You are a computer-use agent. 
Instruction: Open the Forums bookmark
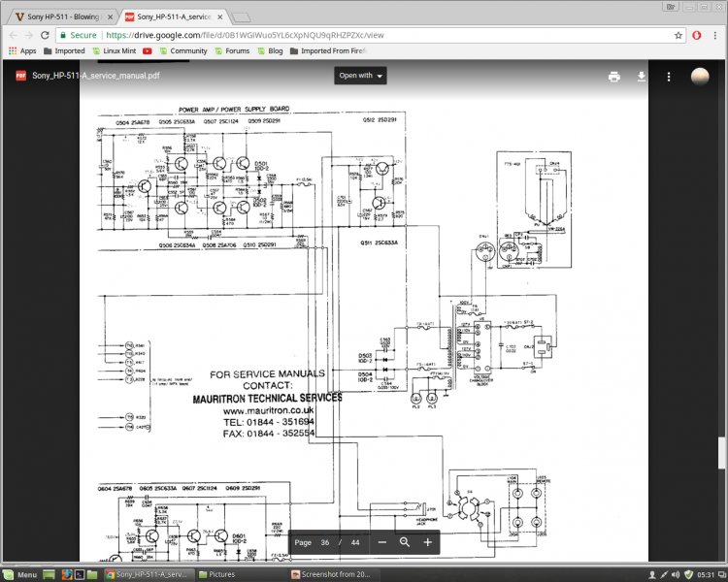click(232, 50)
